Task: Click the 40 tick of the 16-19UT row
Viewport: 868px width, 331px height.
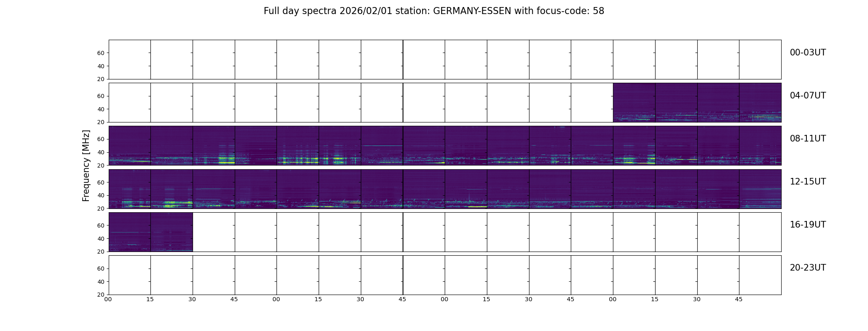Action: coord(100,239)
